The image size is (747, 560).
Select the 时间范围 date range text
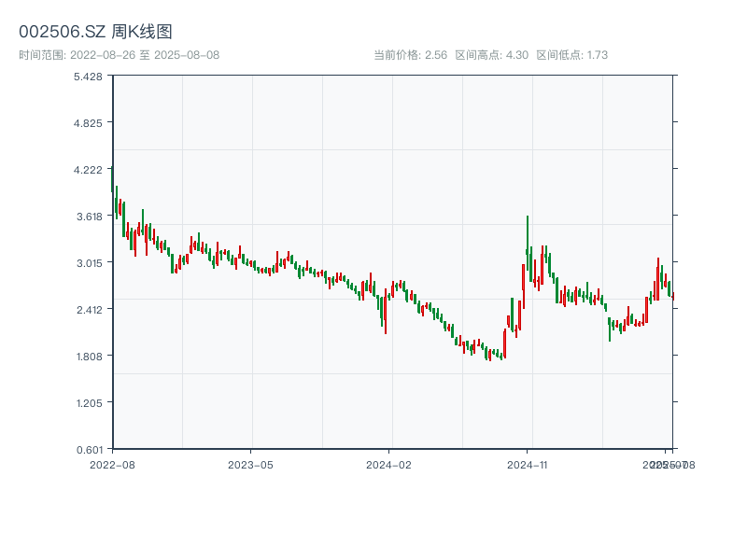click(119, 55)
